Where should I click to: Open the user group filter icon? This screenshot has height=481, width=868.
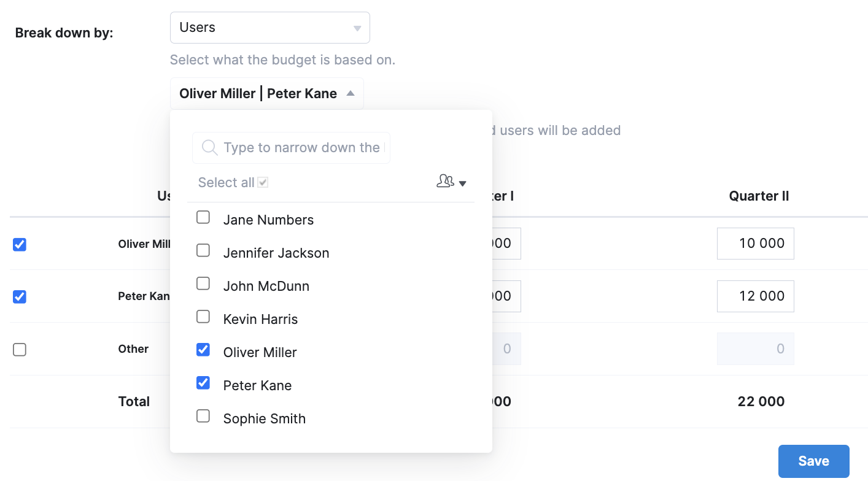(x=445, y=181)
